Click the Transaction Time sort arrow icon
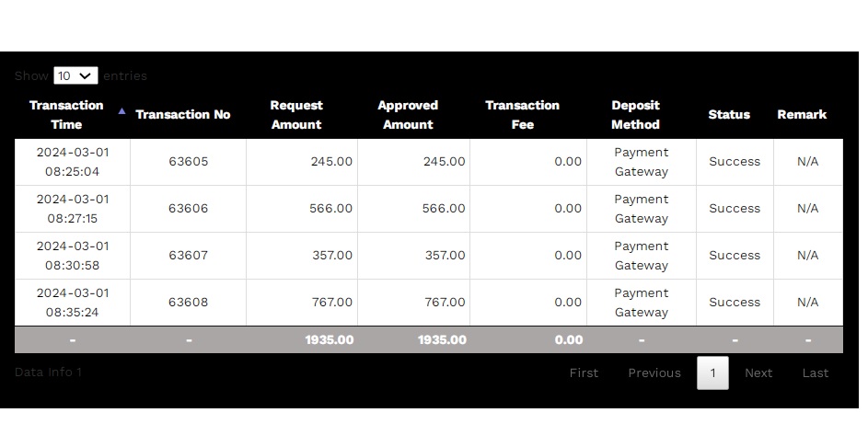 (x=122, y=110)
